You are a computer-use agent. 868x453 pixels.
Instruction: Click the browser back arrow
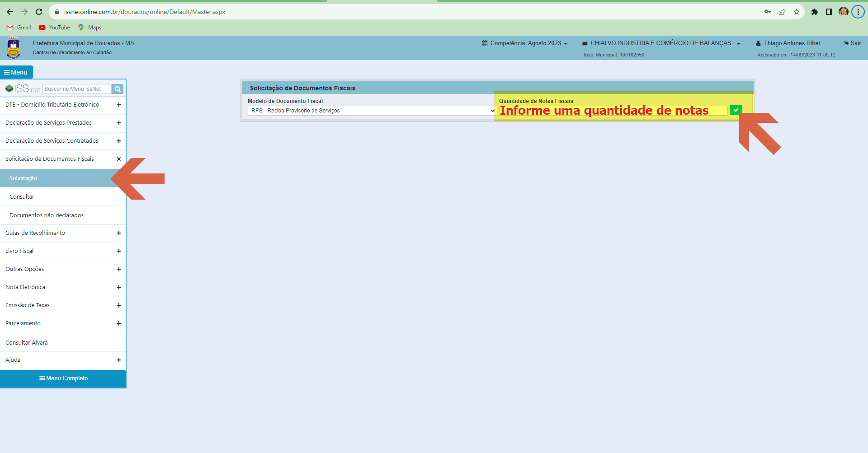(x=10, y=12)
